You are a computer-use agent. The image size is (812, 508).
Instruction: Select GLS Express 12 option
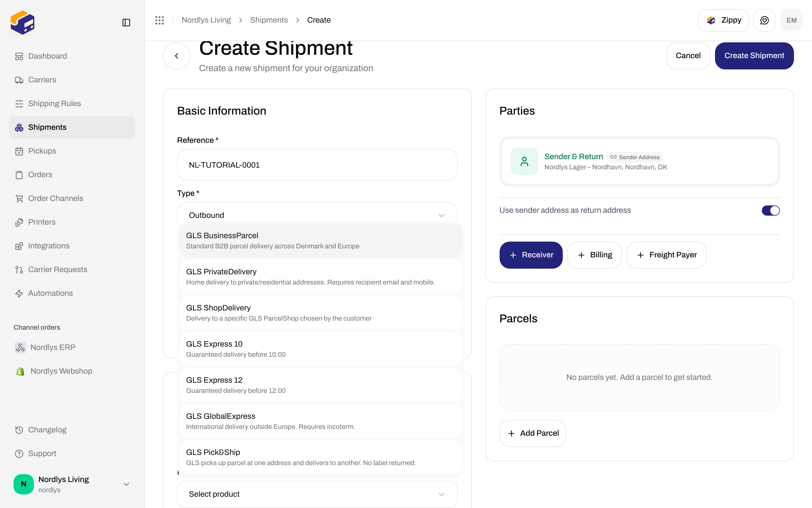tap(321, 385)
